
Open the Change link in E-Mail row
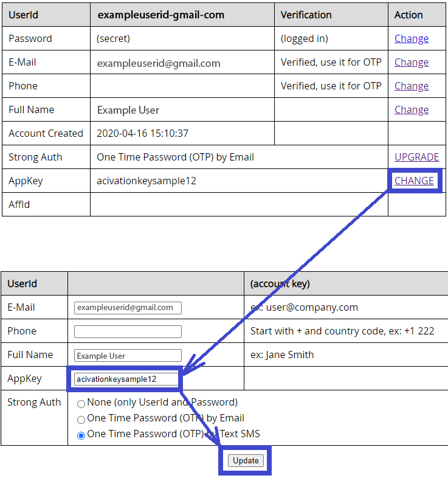[411, 62]
